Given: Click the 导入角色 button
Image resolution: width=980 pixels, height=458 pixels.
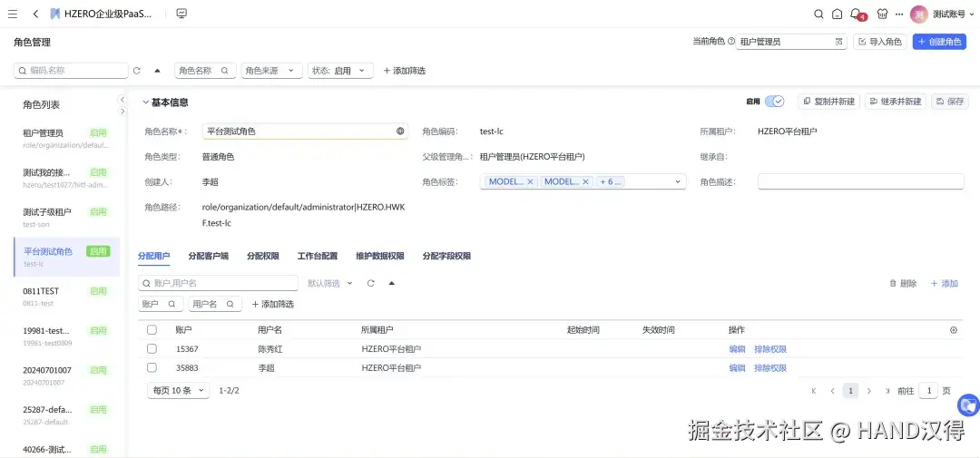Looking at the screenshot, I should (x=880, y=42).
